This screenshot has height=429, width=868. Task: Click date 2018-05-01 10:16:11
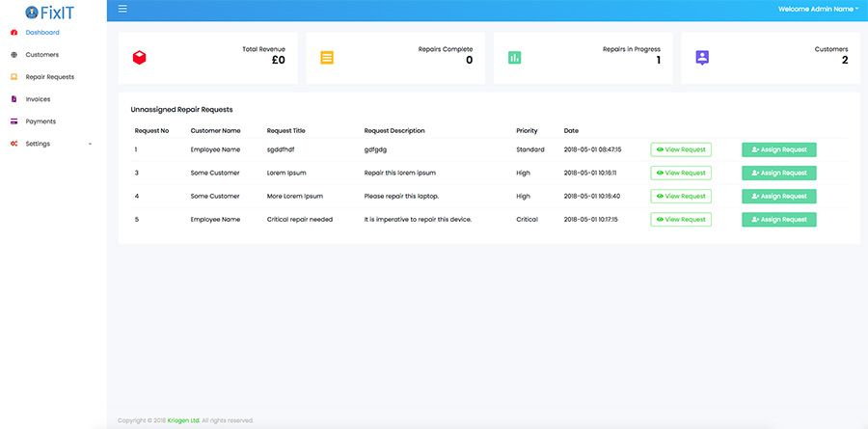click(590, 173)
